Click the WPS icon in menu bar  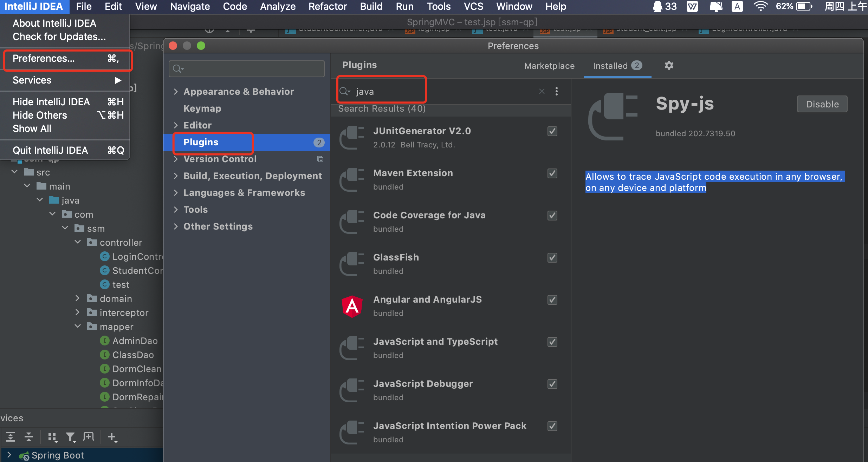point(692,6)
